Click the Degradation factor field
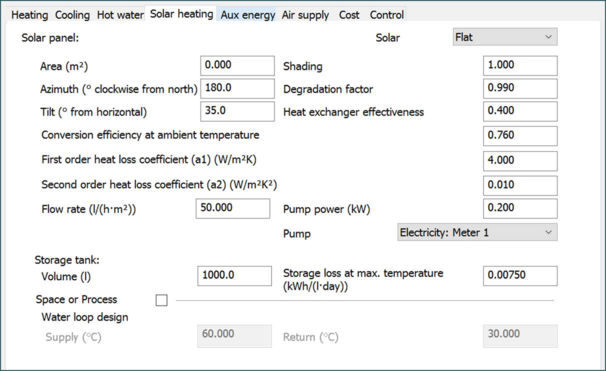 [x=520, y=88]
